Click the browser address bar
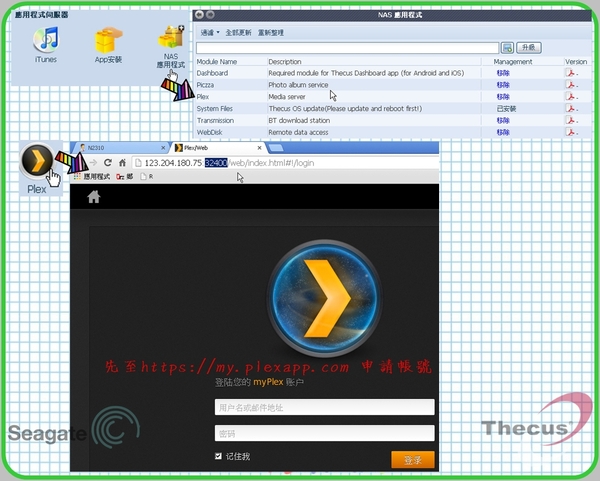 [x=285, y=163]
